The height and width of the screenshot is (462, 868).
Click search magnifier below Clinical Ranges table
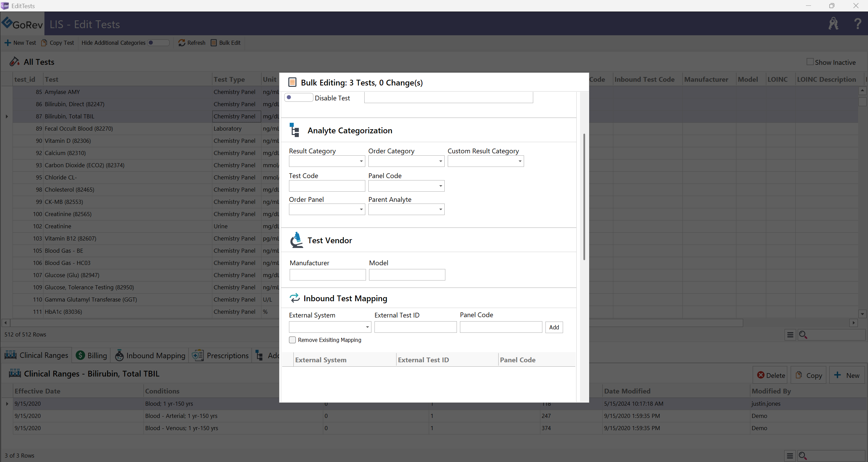click(803, 456)
